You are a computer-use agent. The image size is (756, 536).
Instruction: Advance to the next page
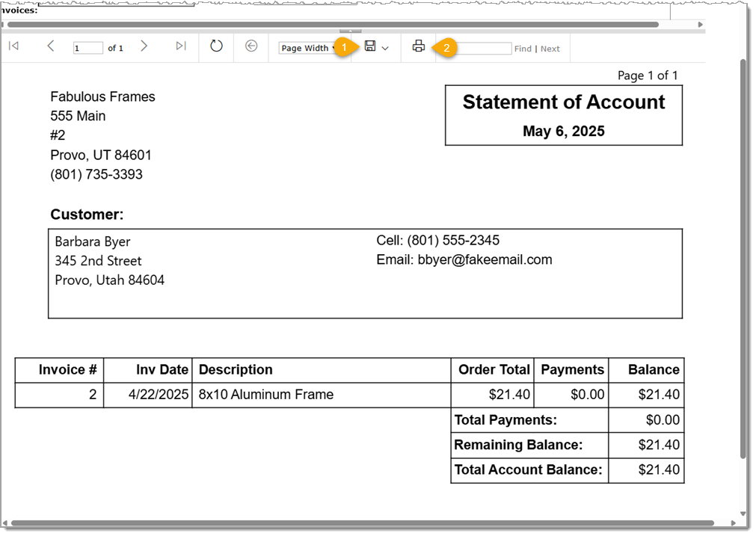click(144, 46)
